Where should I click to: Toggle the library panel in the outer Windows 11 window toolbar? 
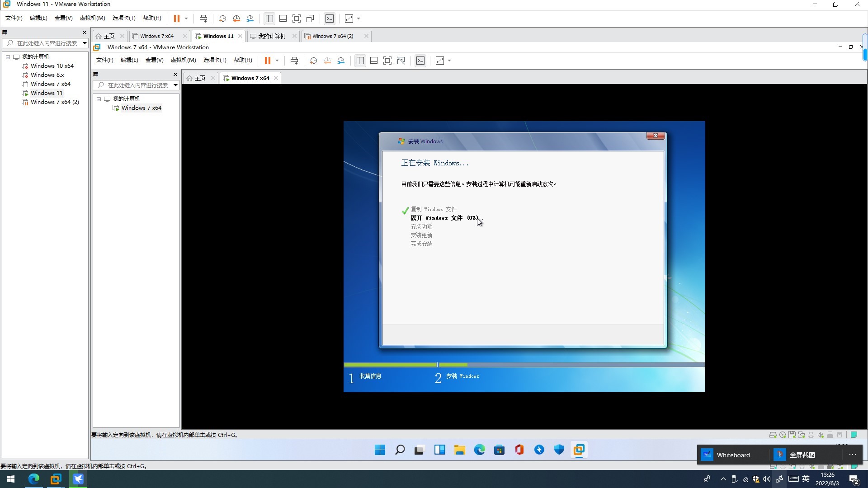tap(269, 19)
